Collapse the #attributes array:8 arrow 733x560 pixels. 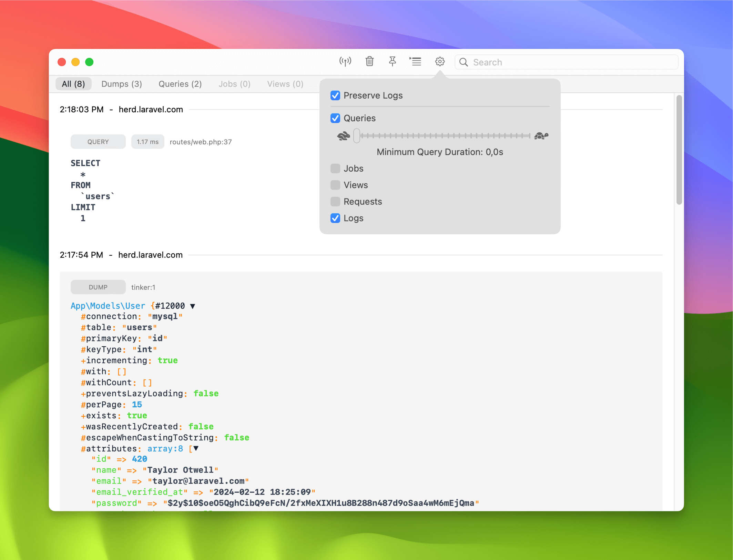point(196,448)
